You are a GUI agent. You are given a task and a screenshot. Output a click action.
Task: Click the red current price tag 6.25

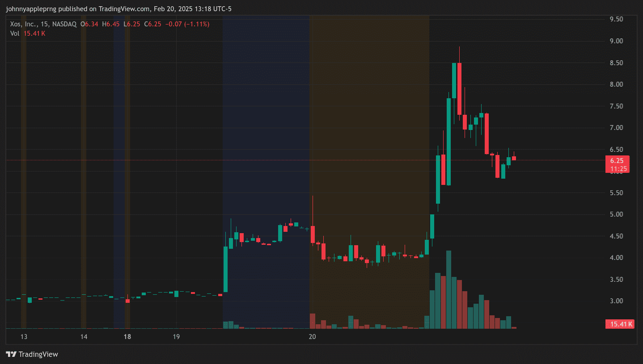(617, 161)
